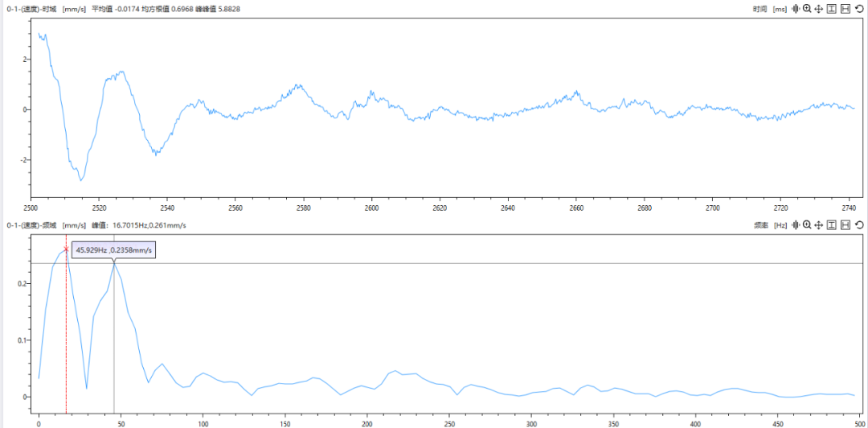Select the pan/move tool for frequency chart
Image resolution: width=868 pixels, height=428 pixels.
point(818,225)
